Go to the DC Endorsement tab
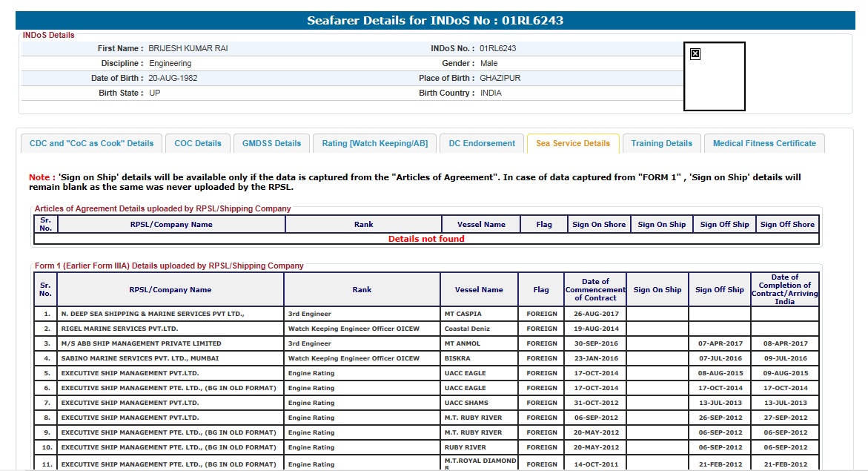This screenshot has width=868, height=471. pos(482,144)
